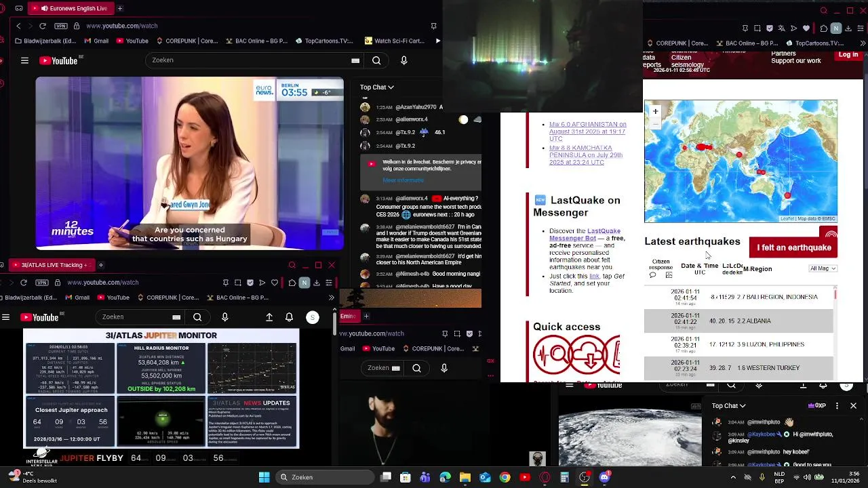The width and height of the screenshot is (868, 488).
Task: Open Gmail bookmark in Euronews window
Action: pyautogui.click(x=96, y=41)
